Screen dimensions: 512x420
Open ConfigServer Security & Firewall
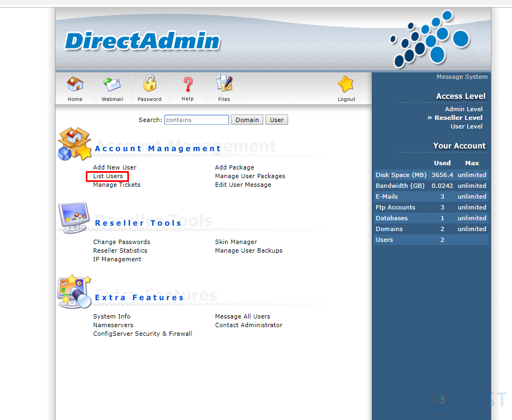142,334
